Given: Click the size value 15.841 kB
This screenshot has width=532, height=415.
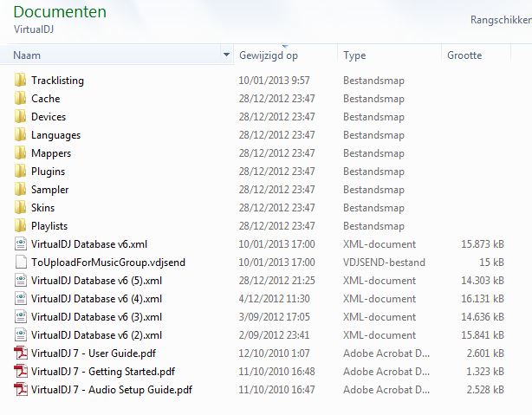Looking at the screenshot, I should [x=483, y=335].
